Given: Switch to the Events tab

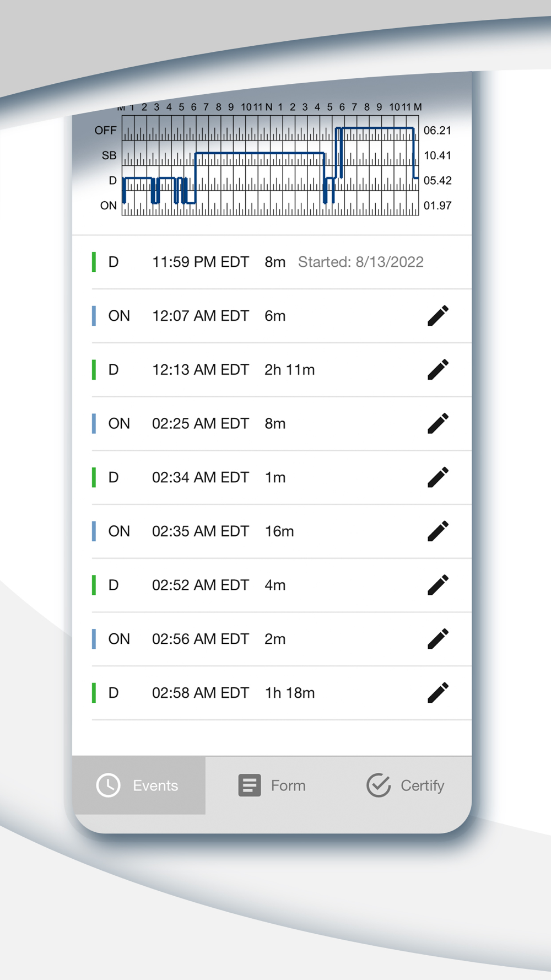Looking at the screenshot, I should pos(139,785).
